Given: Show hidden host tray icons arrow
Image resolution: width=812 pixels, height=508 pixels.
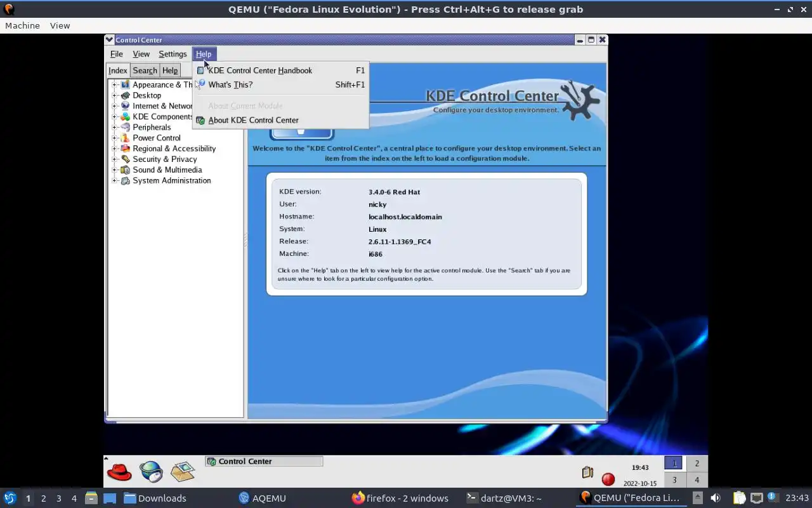Looking at the screenshot, I should click(x=697, y=498).
